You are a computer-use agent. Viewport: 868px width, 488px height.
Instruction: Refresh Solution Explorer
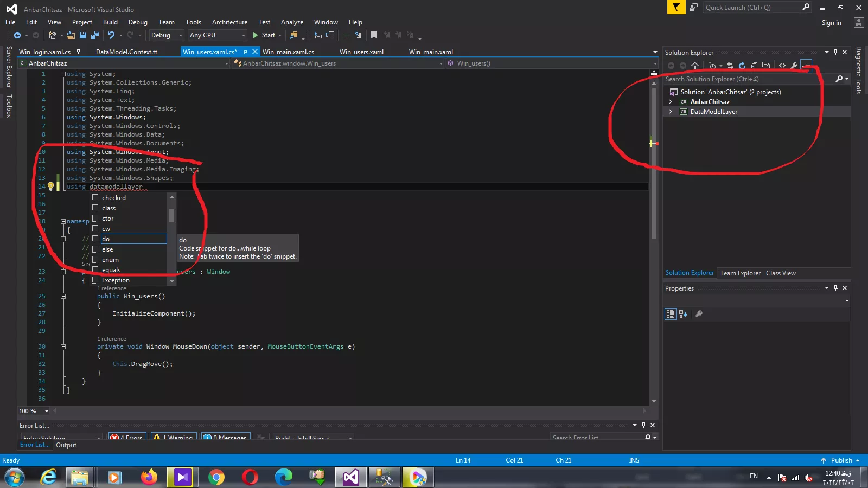(x=742, y=66)
